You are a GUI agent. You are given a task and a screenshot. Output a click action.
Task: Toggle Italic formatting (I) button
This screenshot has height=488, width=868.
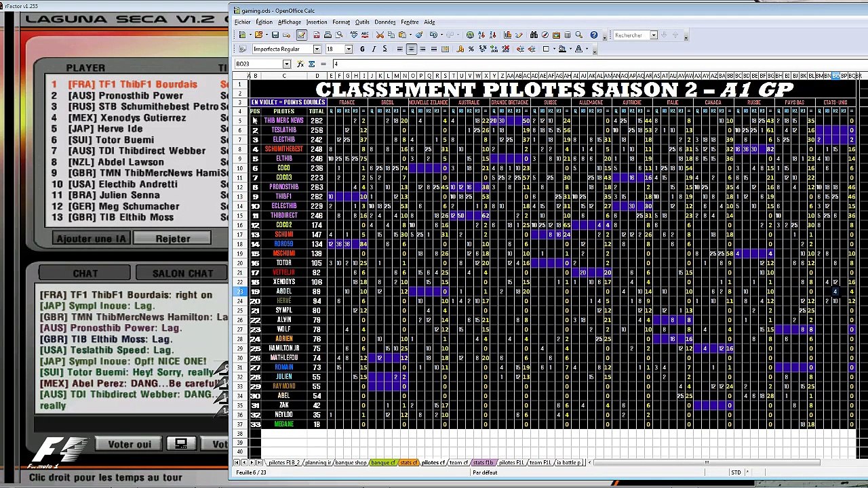(x=374, y=49)
